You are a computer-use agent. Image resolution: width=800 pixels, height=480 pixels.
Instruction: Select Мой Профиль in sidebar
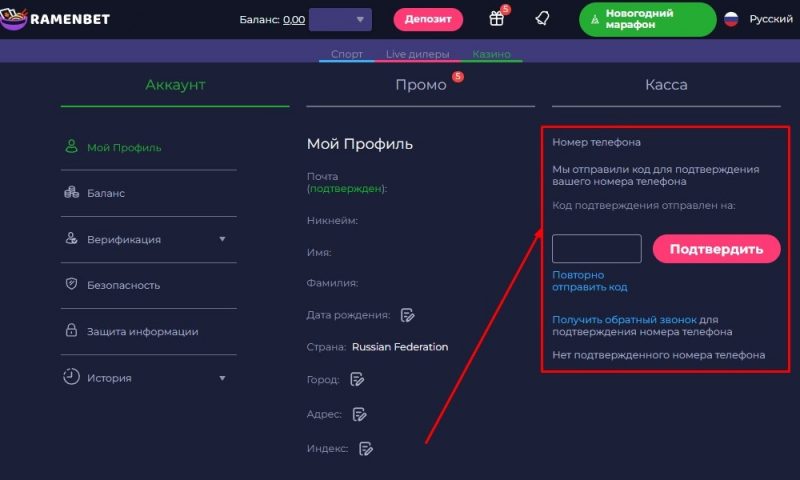coord(124,148)
